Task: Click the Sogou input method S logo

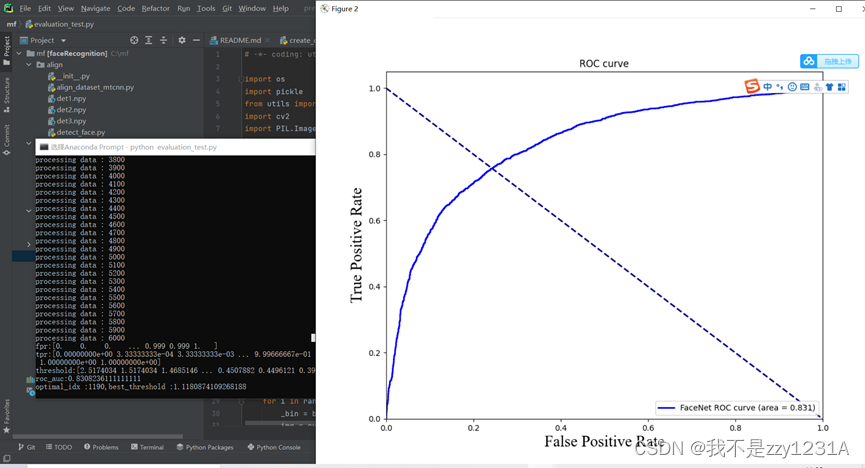Action: click(x=752, y=86)
